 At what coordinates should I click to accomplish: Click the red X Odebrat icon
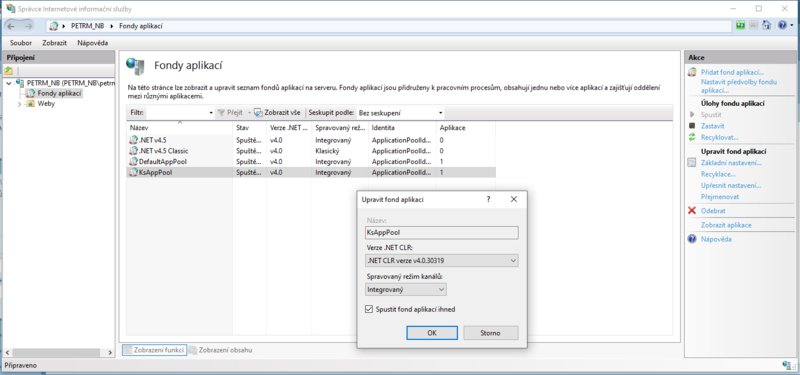[x=692, y=210]
